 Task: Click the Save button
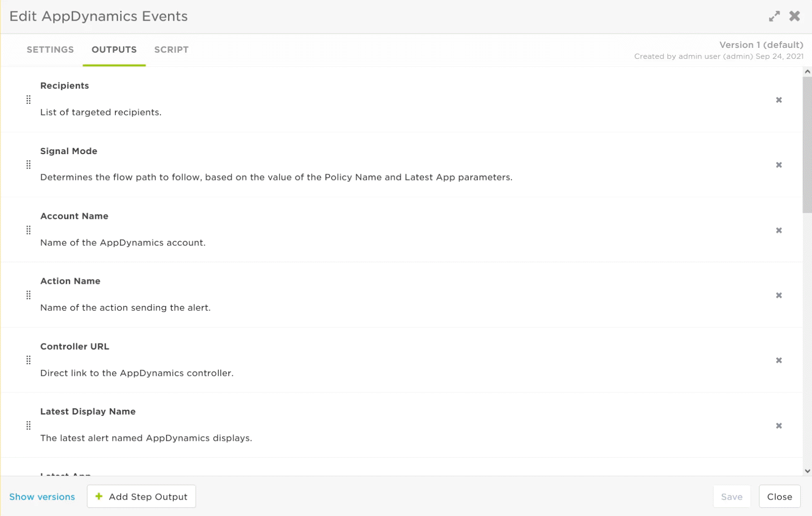pyautogui.click(x=732, y=497)
